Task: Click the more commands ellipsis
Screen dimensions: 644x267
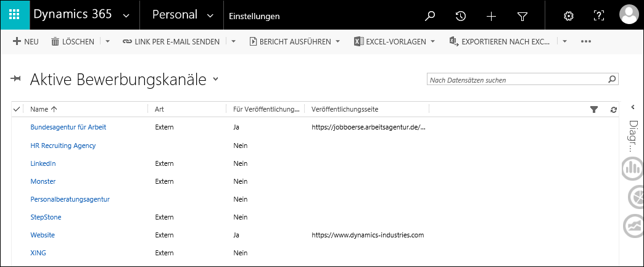Action: click(585, 41)
